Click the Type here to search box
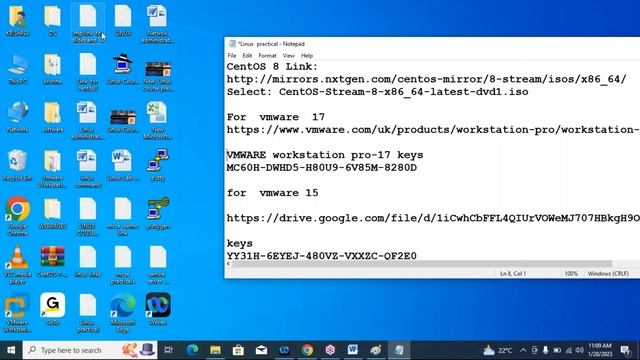640x360 pixels. [90, 350]
